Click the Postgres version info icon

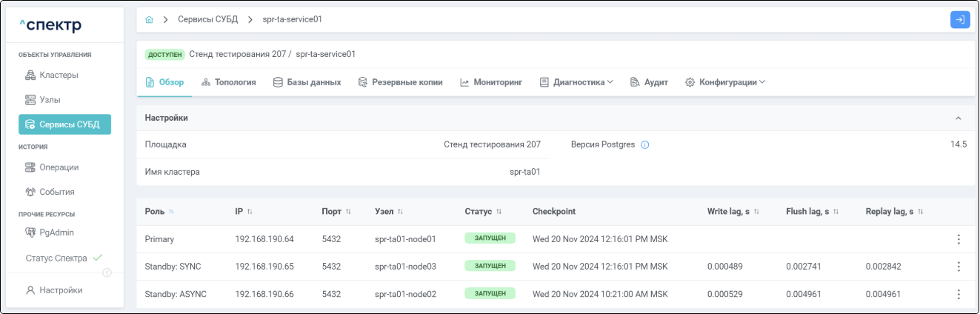pyautogui.click(x=644, y=145)
